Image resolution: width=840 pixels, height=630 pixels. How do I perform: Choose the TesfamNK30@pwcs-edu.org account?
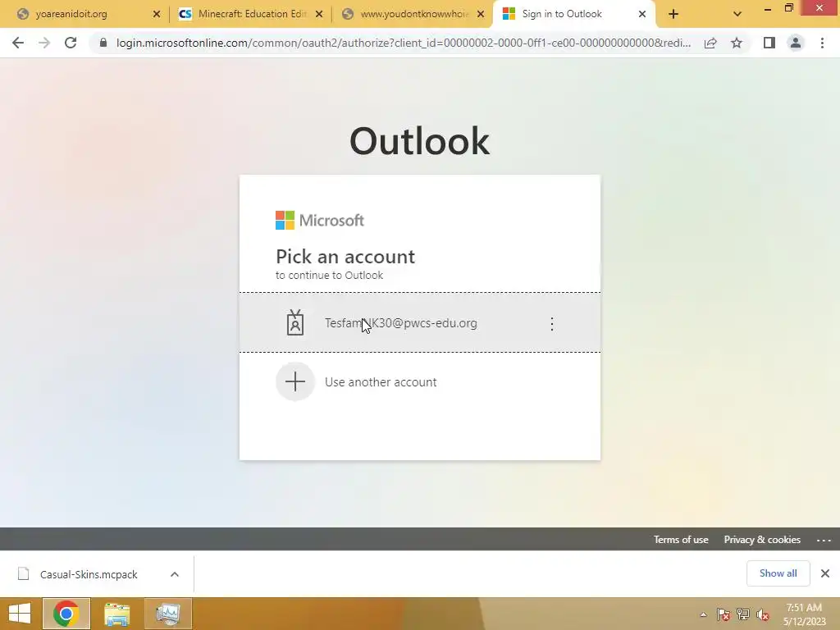click(419, 323)
